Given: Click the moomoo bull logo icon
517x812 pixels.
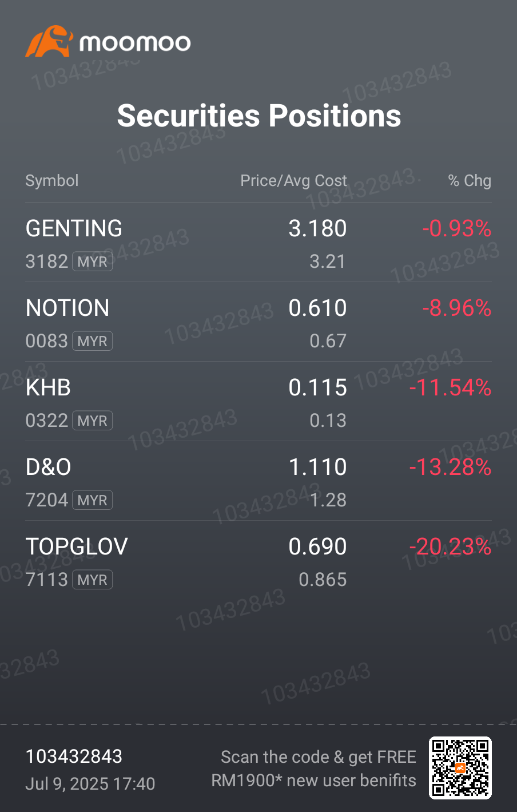Looking at the screenshot, I should tap(49, 41).
